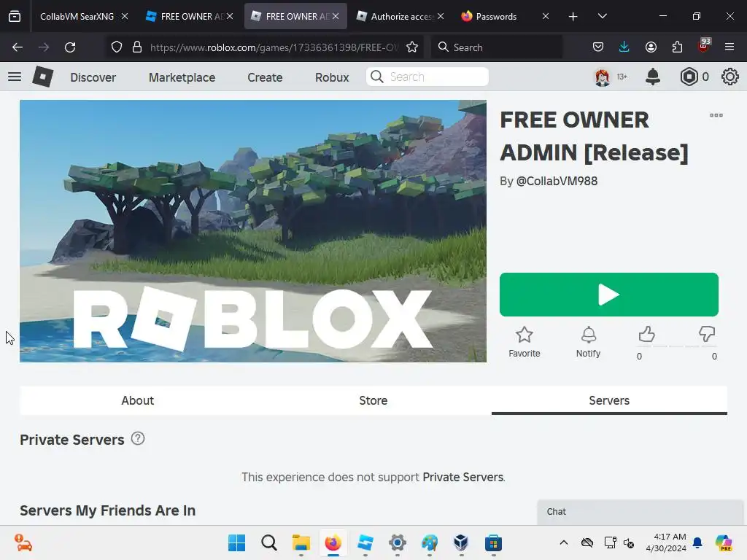The height and width of the screenshot is (560, 747).
Task: Go back to previous page
Action: [x=18, y=47]
